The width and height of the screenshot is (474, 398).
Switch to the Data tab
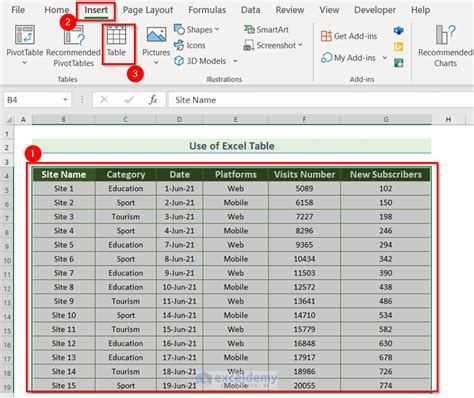pyautogui.click(x=251, y=10)
